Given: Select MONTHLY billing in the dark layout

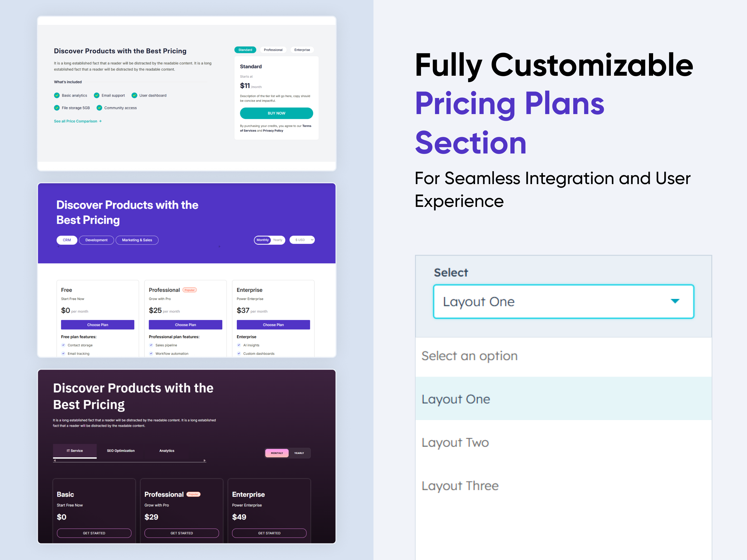Looking at the screenshot, I should (277, 453).
